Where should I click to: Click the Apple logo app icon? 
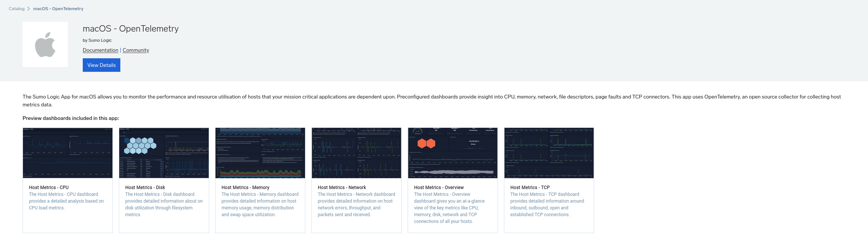pos(45,44)
